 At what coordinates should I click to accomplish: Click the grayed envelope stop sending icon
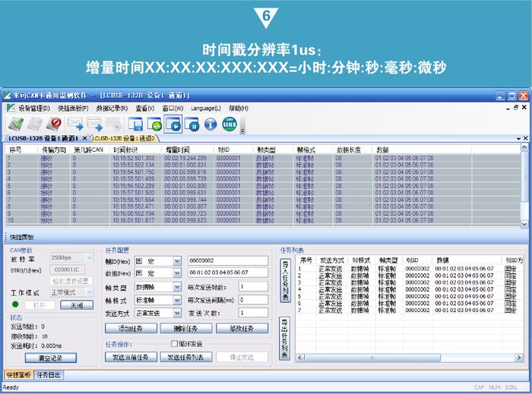pos(113,124)
